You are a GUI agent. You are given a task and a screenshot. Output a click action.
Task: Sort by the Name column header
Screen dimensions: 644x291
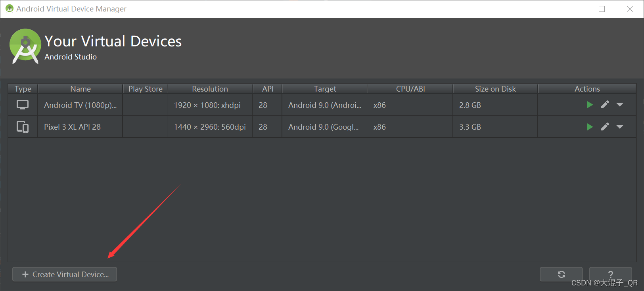point(80,89)
